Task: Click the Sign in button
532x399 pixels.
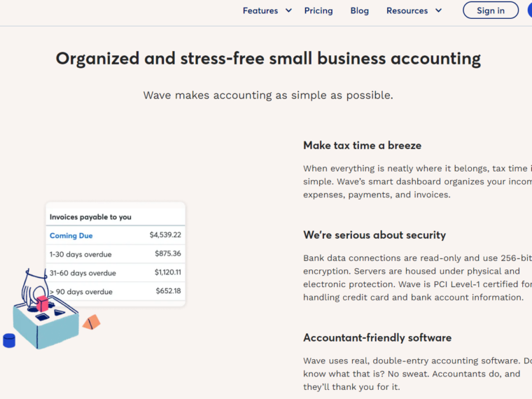Action: [491, 10]
